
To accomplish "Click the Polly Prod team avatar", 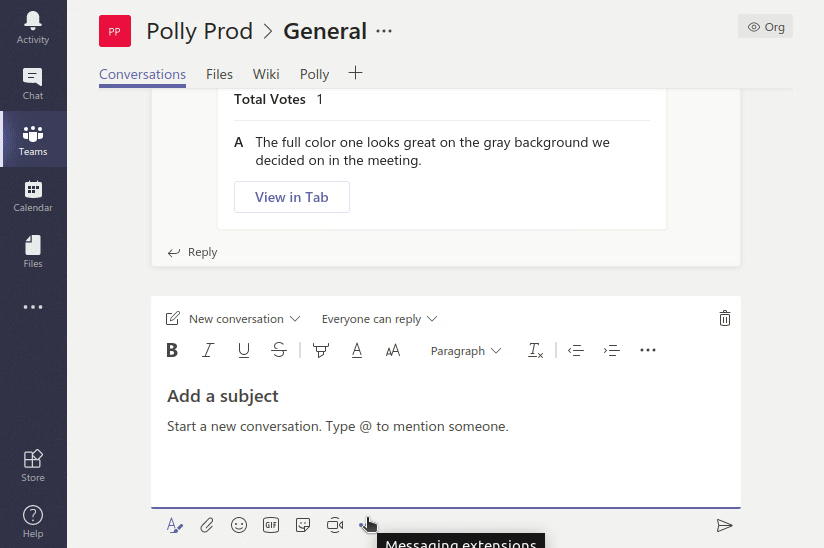I will (115, 32).
